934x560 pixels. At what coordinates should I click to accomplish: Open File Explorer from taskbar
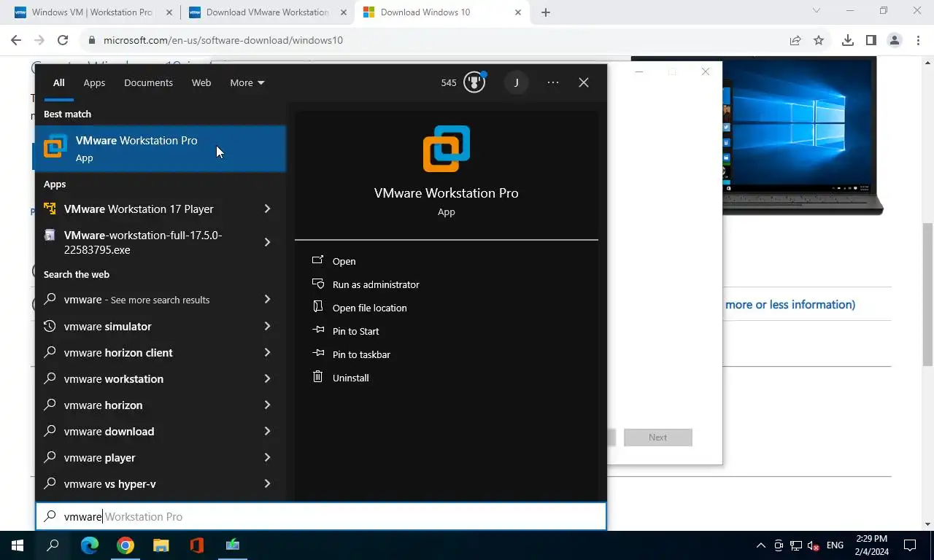click(161, 545)
